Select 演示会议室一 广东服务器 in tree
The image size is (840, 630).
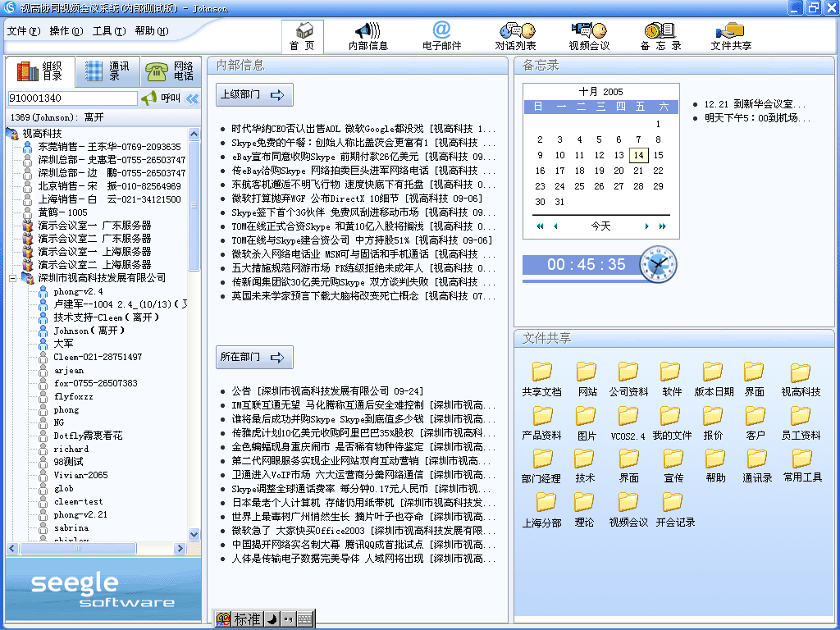click(94, 226)
